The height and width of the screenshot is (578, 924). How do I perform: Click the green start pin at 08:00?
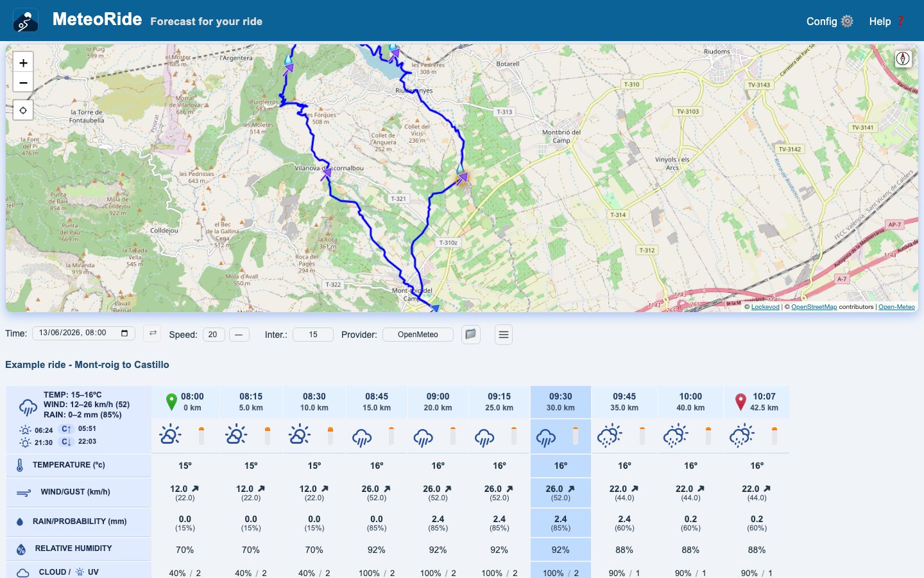click(x=171, y=402)
